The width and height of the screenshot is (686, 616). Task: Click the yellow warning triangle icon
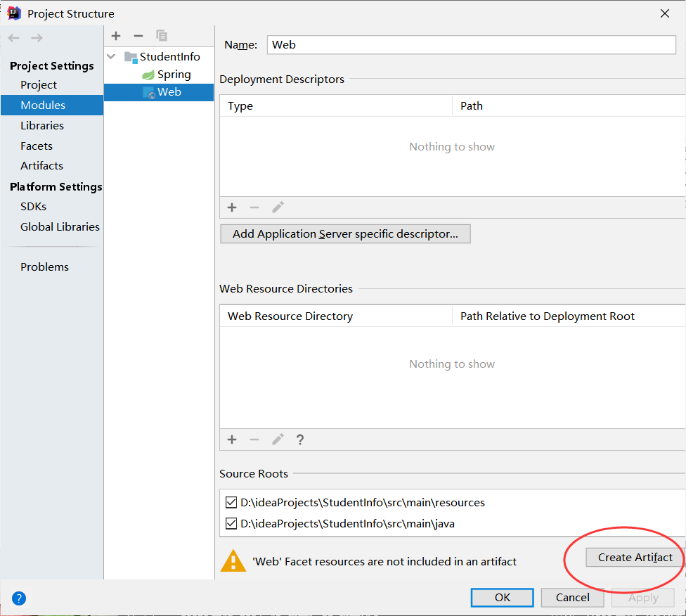(x=233, y=561)
